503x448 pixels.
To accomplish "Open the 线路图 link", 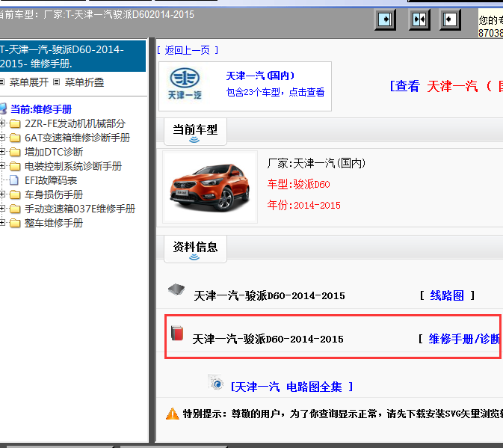I will tap(447, 295).
